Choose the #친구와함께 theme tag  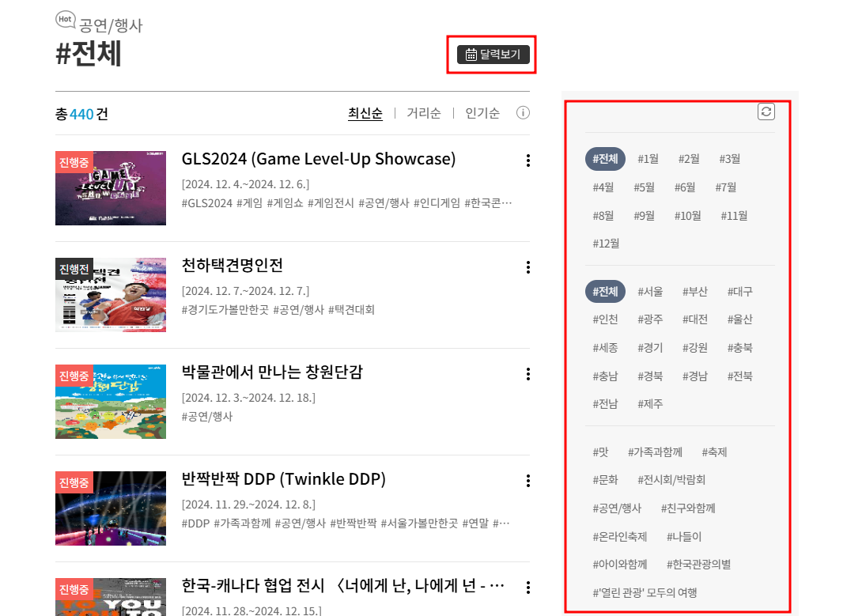pos(688,508)
